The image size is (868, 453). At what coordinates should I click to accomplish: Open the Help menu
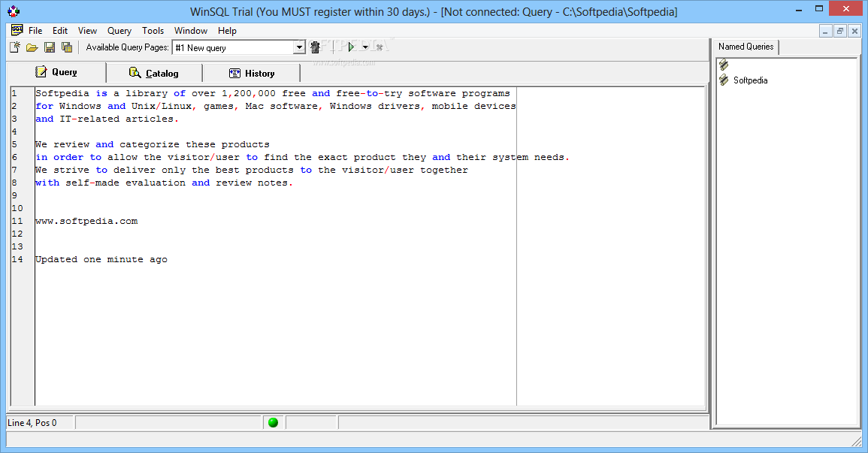pos(227,31)
